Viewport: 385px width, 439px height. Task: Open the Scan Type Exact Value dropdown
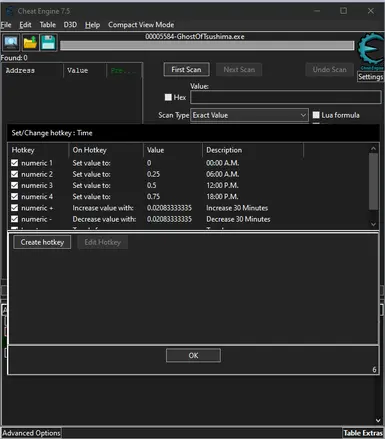point(249,115)
